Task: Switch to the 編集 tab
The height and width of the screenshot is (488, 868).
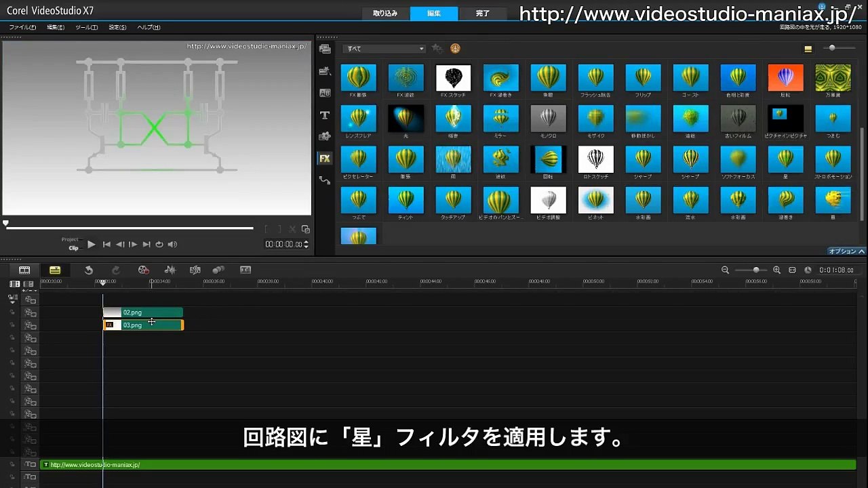Action: (x=434, y=13)
